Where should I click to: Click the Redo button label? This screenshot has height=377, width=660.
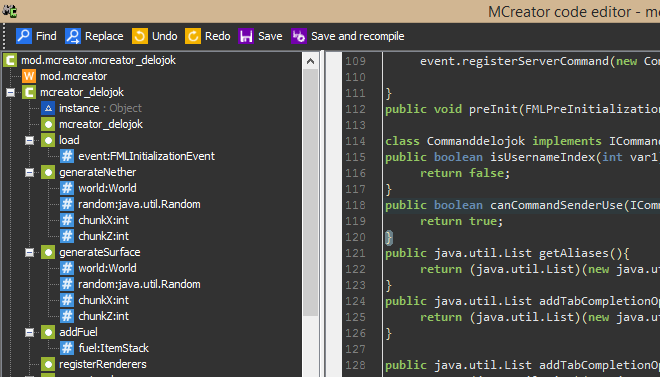pos(218,36)
